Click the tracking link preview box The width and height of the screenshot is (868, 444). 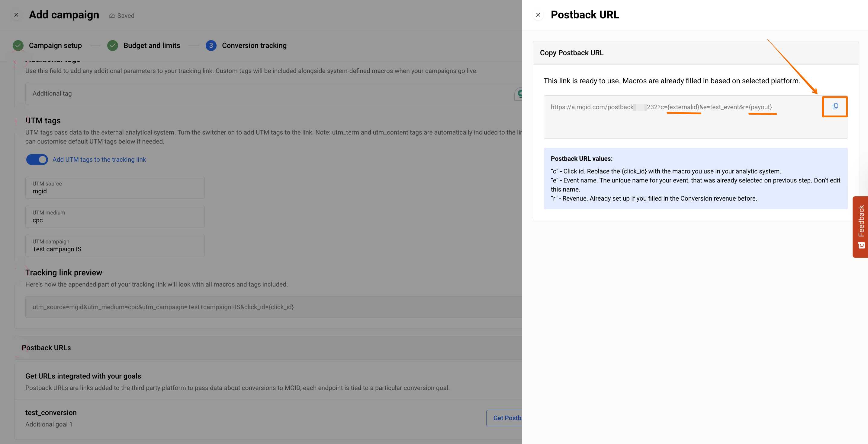pyautogui.click(x=270, y=307)
